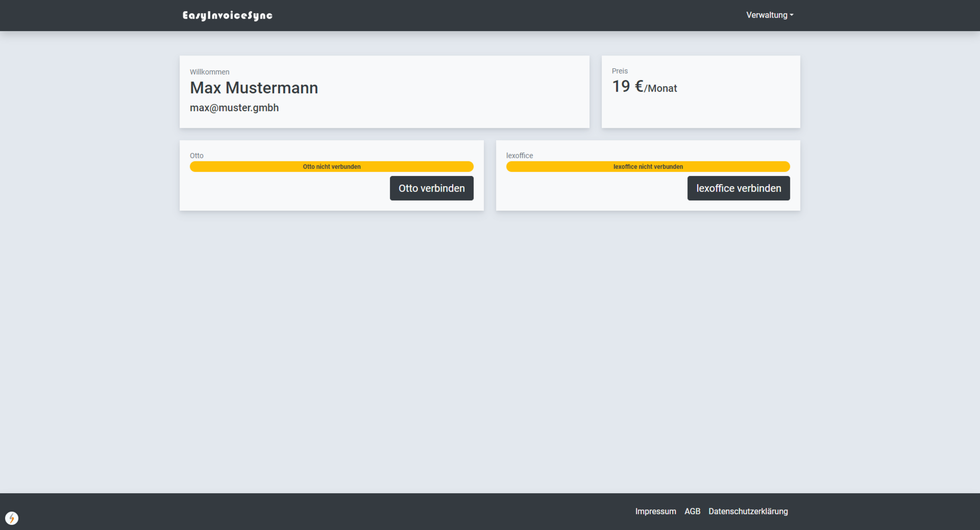Screen dimensions: 980x530
Task: Click the yellow lexoffice nicht verbunden bar
Action: (647, 167)
